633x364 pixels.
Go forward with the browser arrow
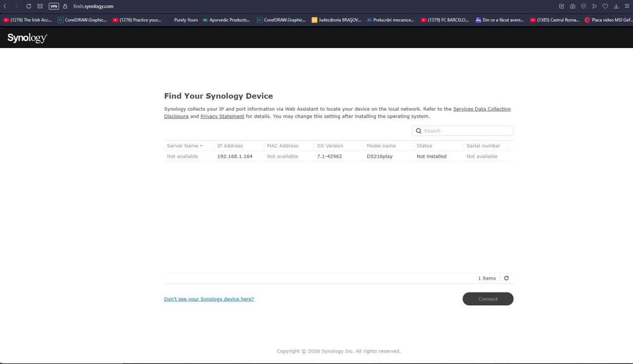tap(16, 6)
